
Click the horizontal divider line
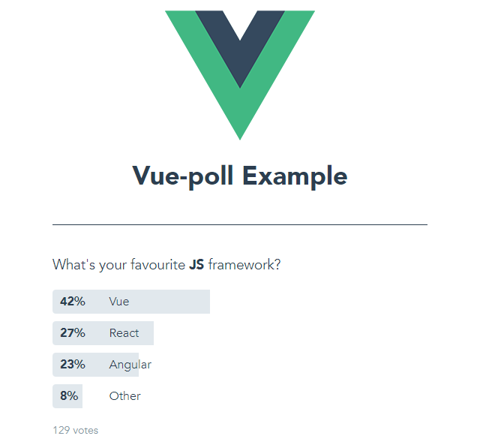point(240,224)
